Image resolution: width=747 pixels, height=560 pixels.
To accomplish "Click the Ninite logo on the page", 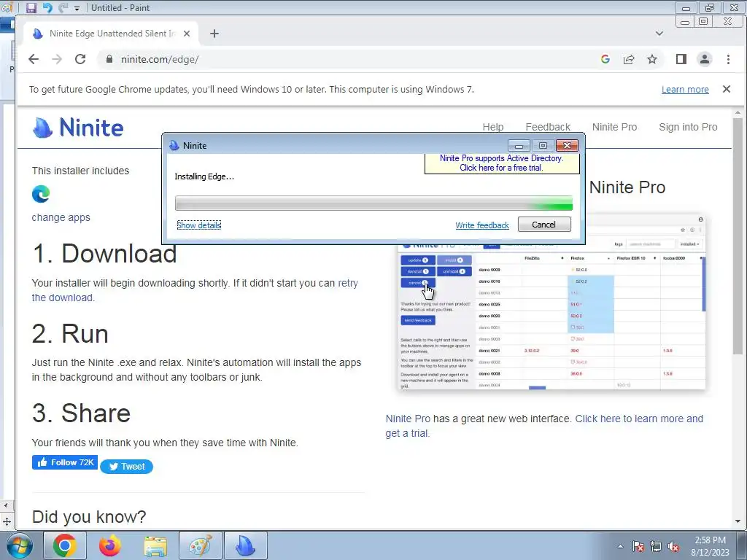I will (78, 128).
